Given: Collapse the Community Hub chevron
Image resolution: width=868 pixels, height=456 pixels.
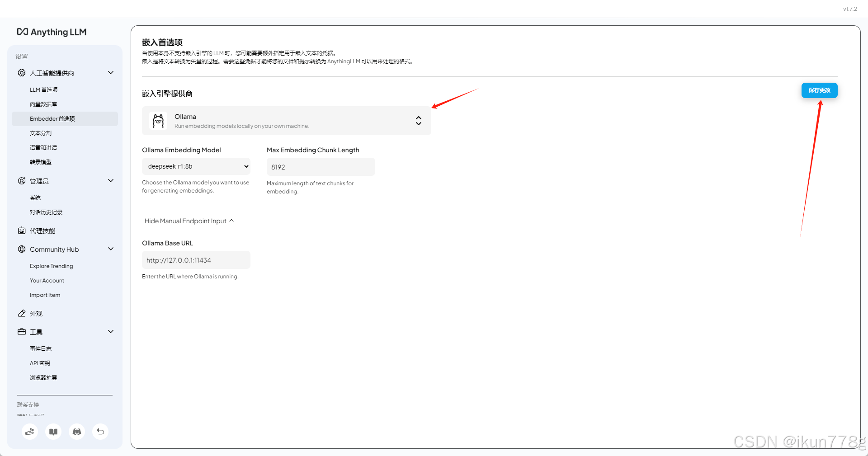Looking at the screenshot, I should (x=111, y=249).
